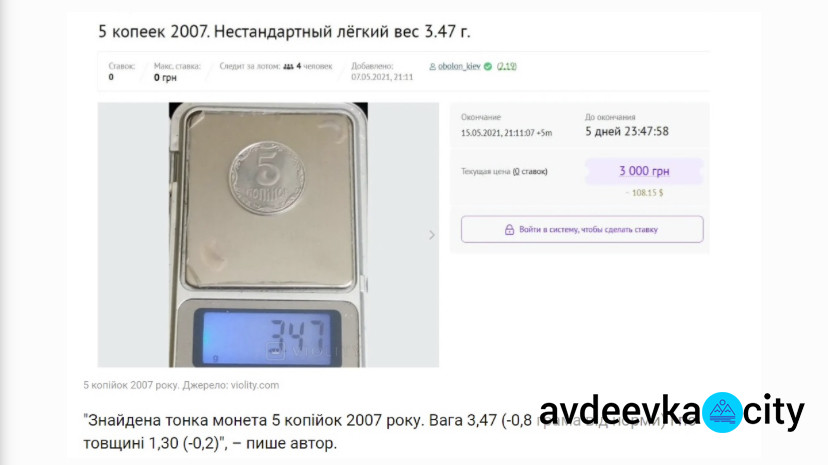
Task: Open the coin on scale photo
Action: coord(268,235)
